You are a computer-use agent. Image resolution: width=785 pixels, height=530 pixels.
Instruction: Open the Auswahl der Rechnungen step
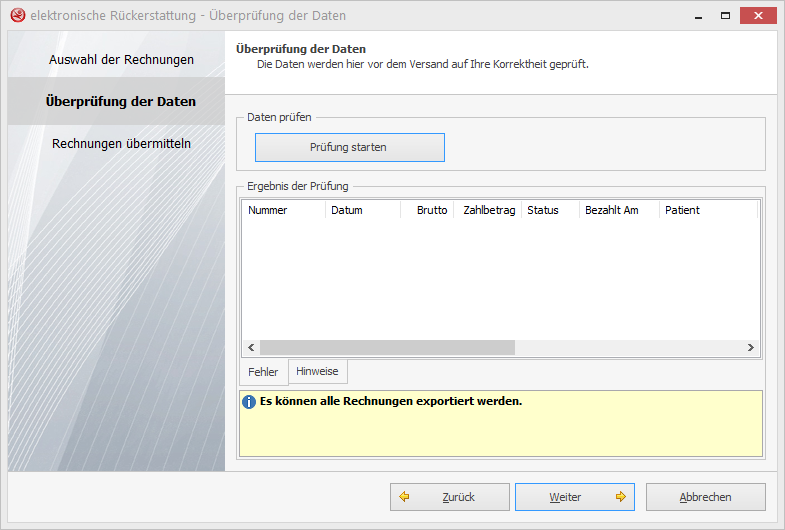tap(121, 59)
